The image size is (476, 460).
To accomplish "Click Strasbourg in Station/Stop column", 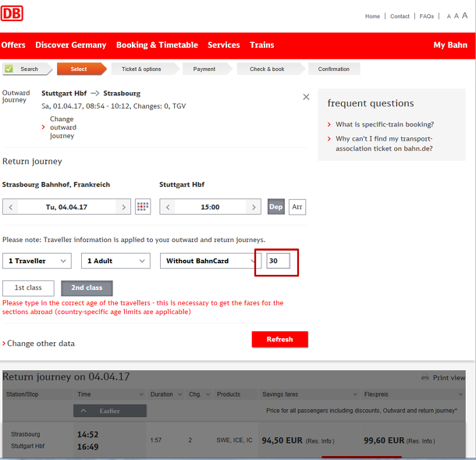I will pyautogui.click(x=26, y=434).
